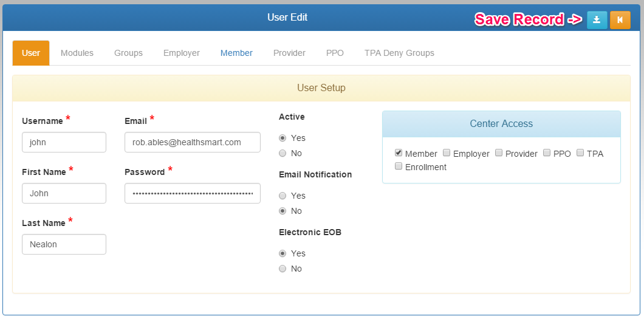Open the Groups tab

pos(128,53)
